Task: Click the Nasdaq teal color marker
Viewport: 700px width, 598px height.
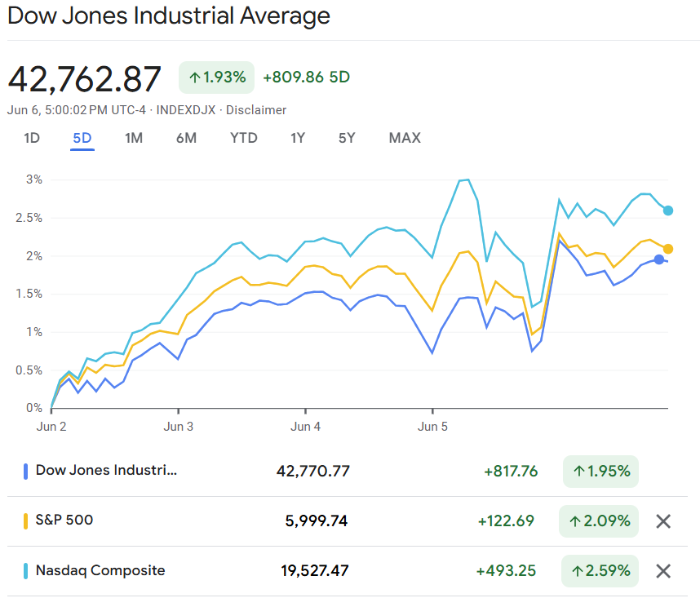Action: [x=25, y=571]
